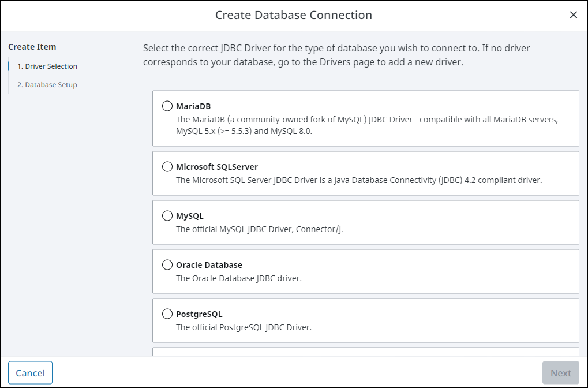The image size is (588, 388).
Task: Click the Create Database Connection title
Action: pos(294,15)
